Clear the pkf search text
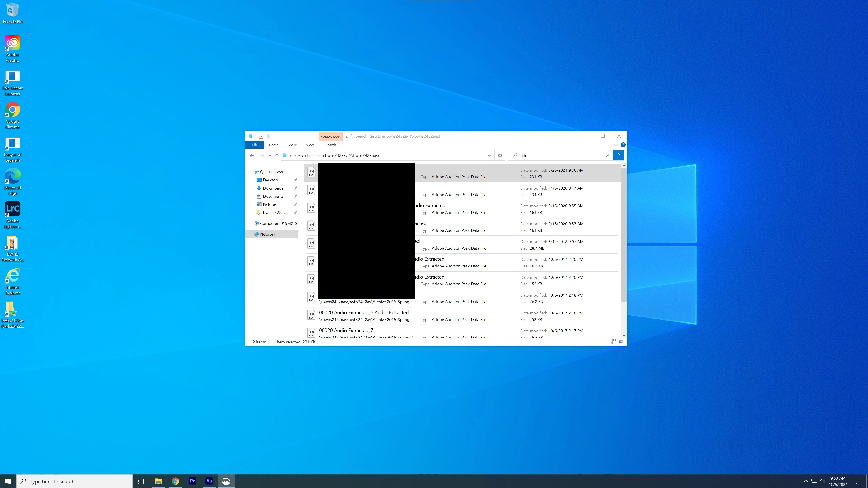 (608, 155)
